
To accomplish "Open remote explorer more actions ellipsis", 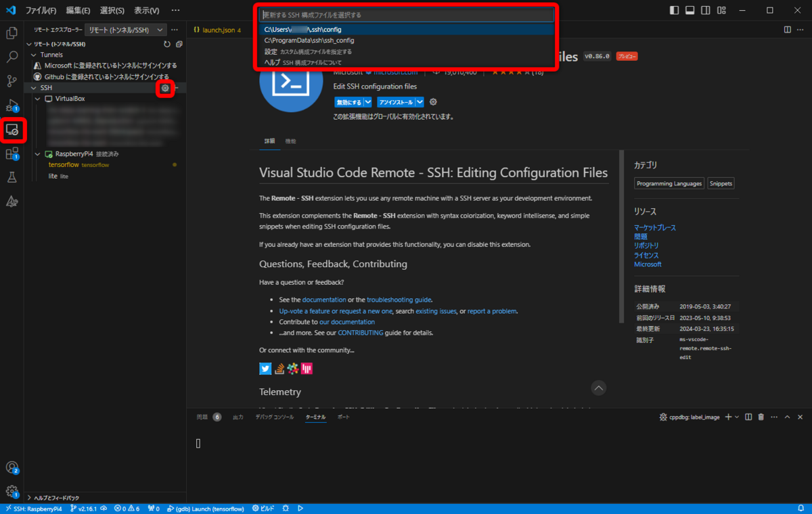I will pyautogui.click(x=175, y=30).
